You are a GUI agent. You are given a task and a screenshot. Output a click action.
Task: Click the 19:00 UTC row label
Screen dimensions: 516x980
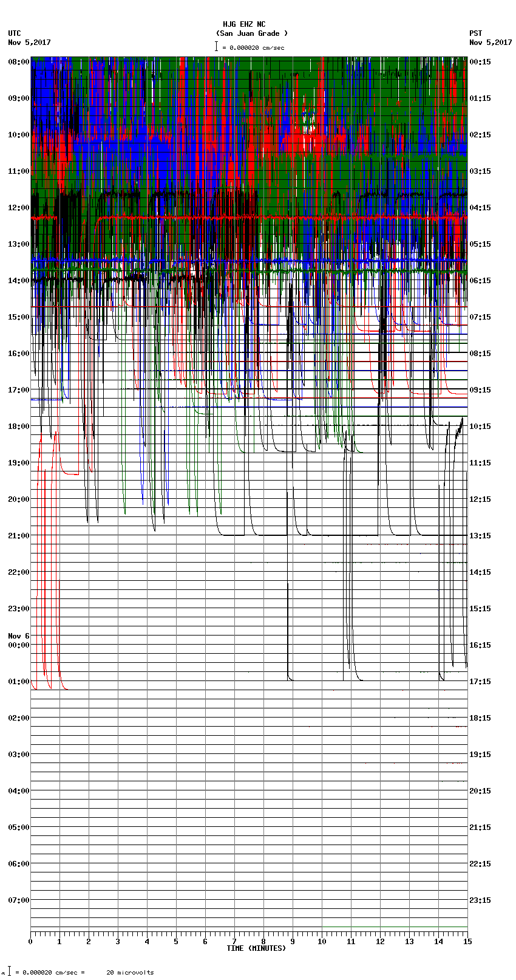click(x=19, y=463)
